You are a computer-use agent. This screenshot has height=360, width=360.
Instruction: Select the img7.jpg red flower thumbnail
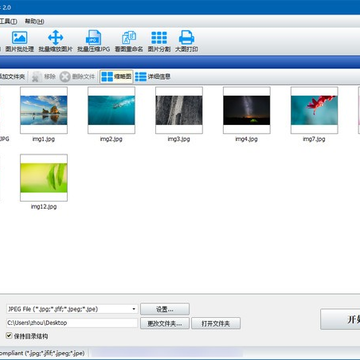(x=314, y=110)
